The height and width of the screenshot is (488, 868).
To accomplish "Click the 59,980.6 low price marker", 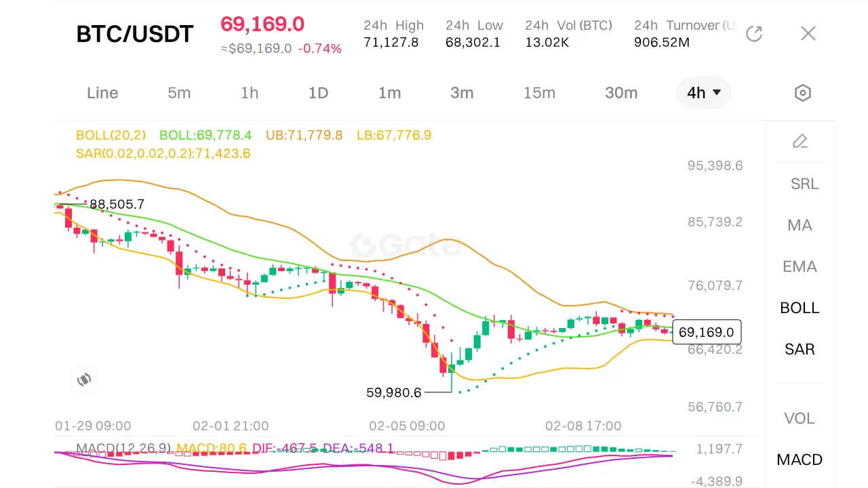I will [x=394, y=392].
